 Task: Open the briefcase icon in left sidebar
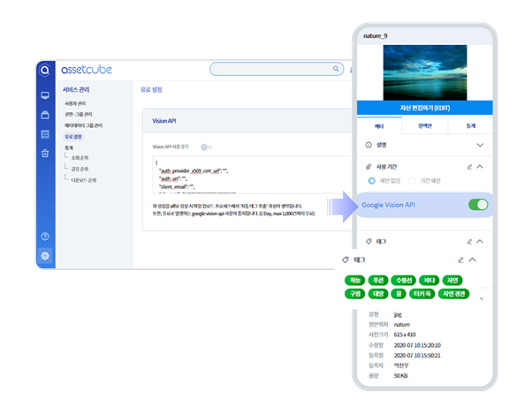[x=45, y=114]
